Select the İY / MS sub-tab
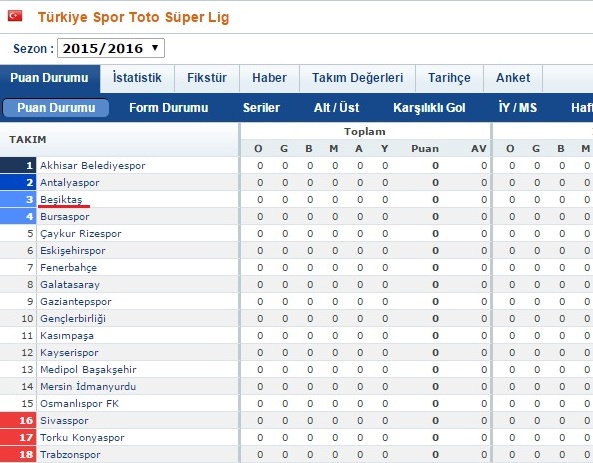The image size is (593, 463). 517,108
